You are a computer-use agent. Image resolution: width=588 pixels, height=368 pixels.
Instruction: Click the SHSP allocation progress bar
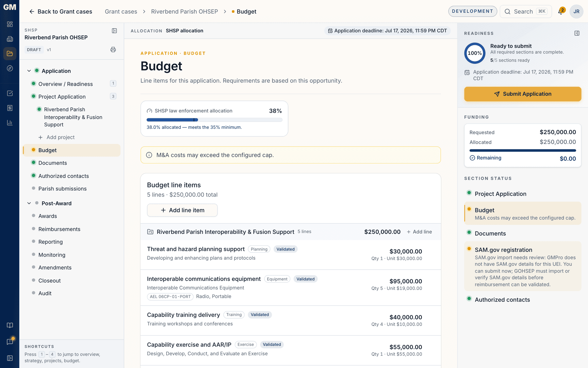click(214, 120)
